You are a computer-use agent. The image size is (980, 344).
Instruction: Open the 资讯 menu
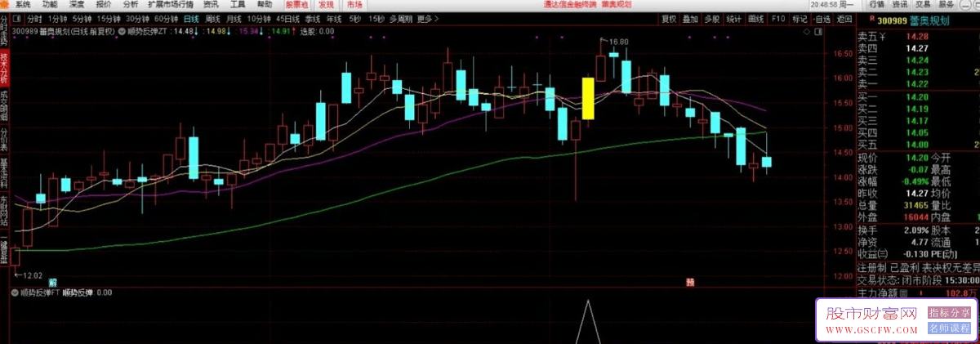[211, 4]
